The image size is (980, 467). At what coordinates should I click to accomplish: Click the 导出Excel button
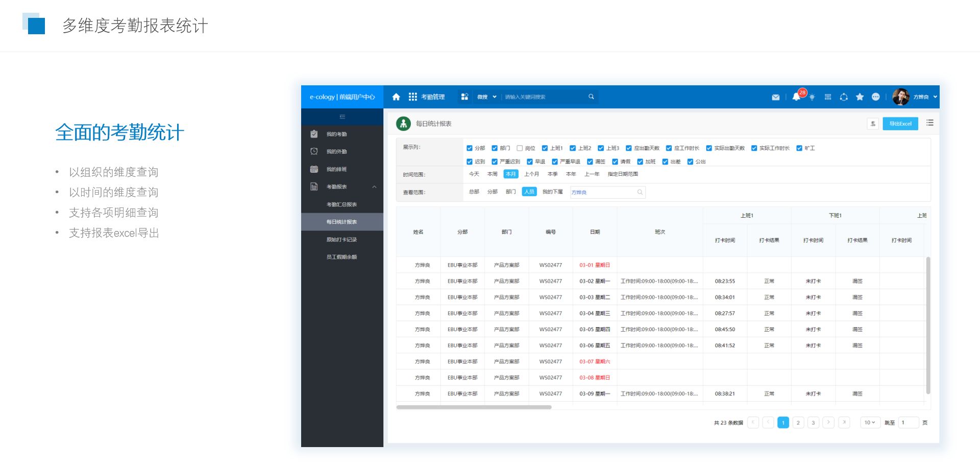900,124
